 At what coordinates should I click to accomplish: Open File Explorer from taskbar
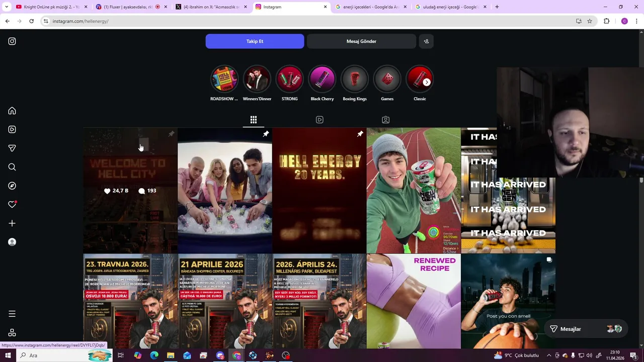coord(171,355)
